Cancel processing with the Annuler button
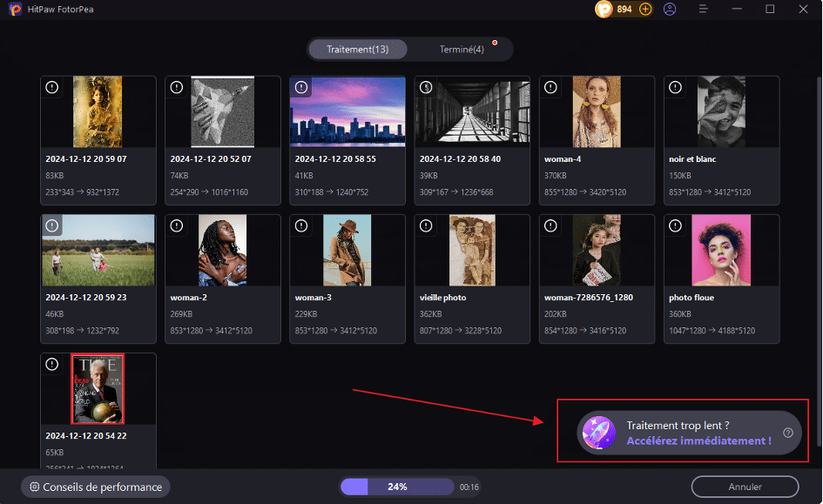The width and height of the screenshot is (823, 504). (x=745, y=487)
